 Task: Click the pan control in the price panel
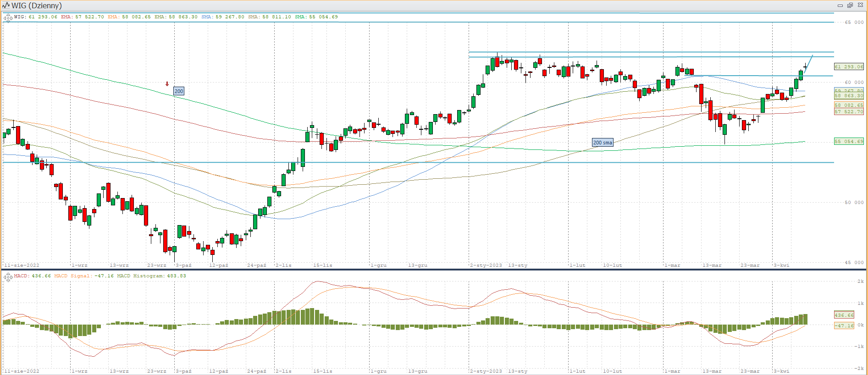pos(8,18)
